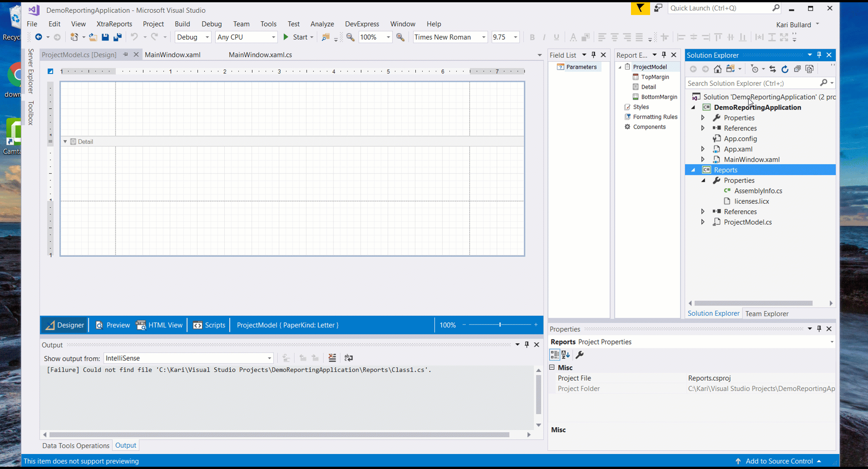The width and height of the screenshot is (868, 469).
Task: Toggle auto-hide pin on Field List panel
Action: [x=593, y=55]
